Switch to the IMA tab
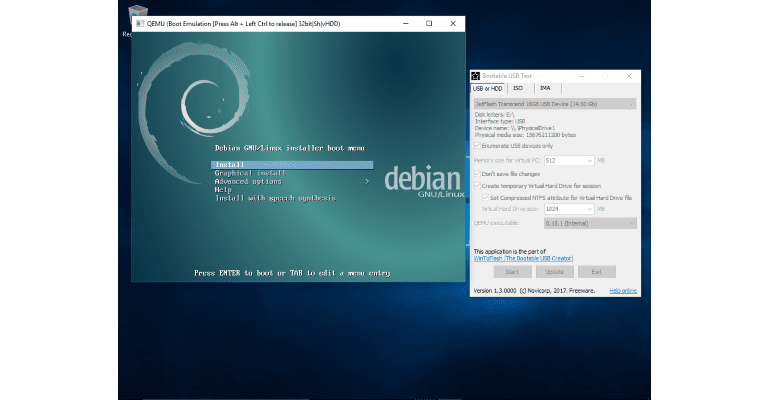This screenshot has height=400, width=770. 545,88
